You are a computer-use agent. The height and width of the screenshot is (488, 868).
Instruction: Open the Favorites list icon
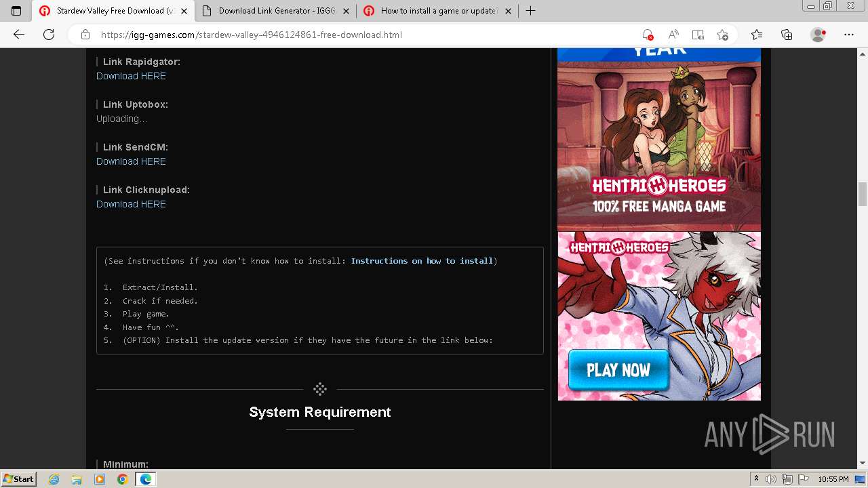tap(757, 35)
